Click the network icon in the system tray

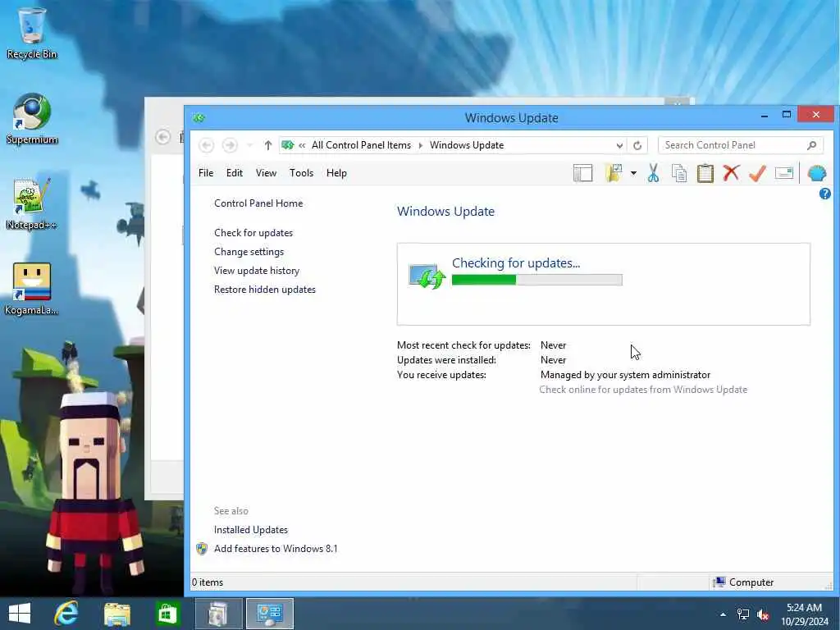point(743,614)
